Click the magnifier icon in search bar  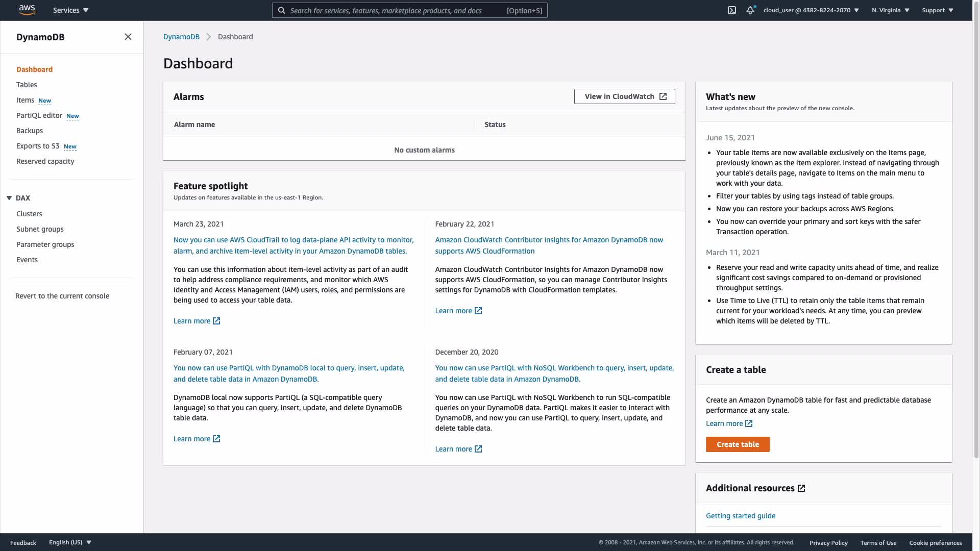(x=281, y=10)
